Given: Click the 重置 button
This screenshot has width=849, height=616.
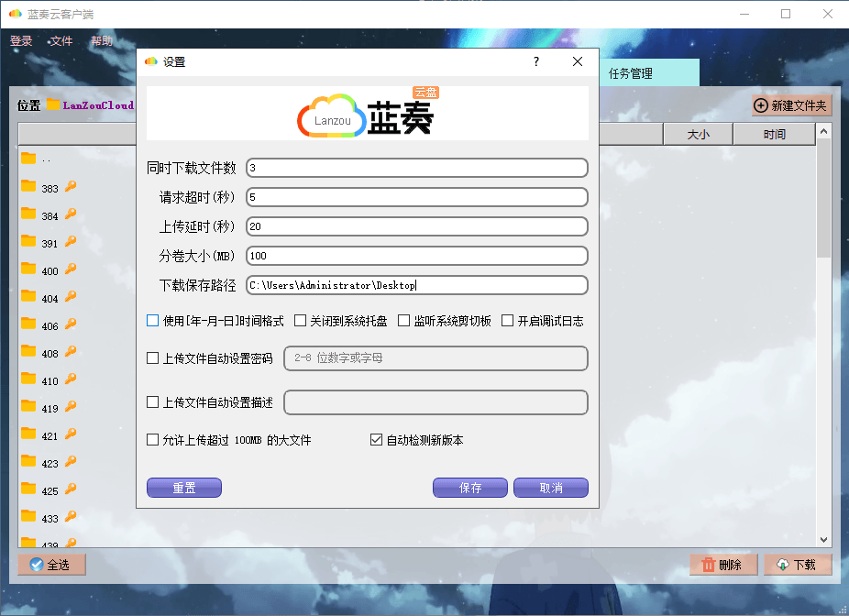Looking at the screenshot, I should pos(184,488).
